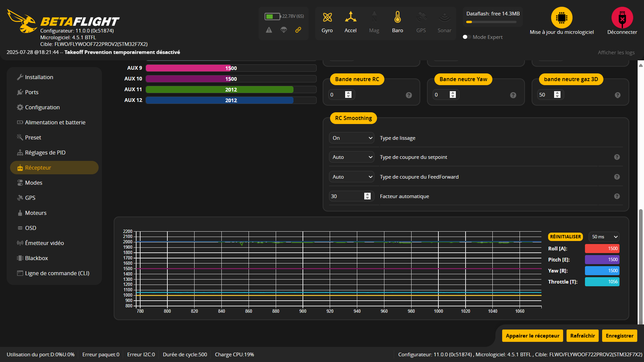Screen dimensions: 644x362
Task: Open the 50 ms refresh rate dropdown
Action: [x=604, y=237]
